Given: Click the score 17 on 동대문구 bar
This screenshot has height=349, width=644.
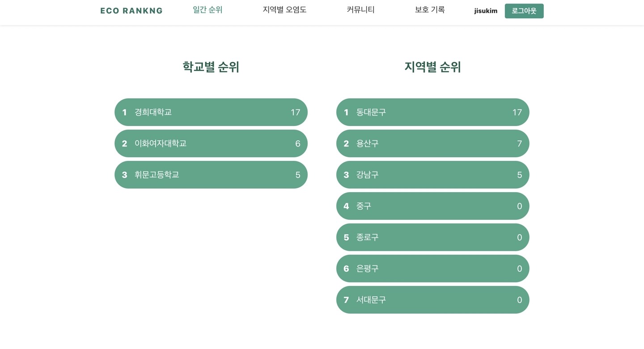Looking at the screenshot, I should pos(517,112).
